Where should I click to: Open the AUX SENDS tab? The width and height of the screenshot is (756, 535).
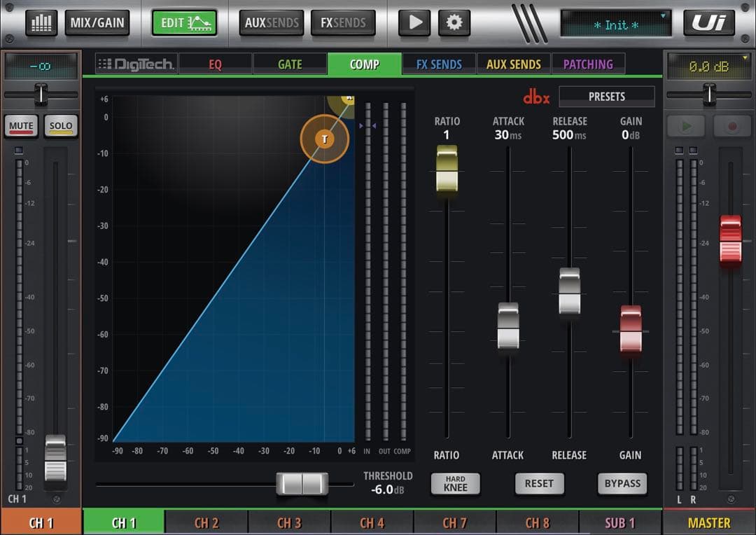[514, 64]
